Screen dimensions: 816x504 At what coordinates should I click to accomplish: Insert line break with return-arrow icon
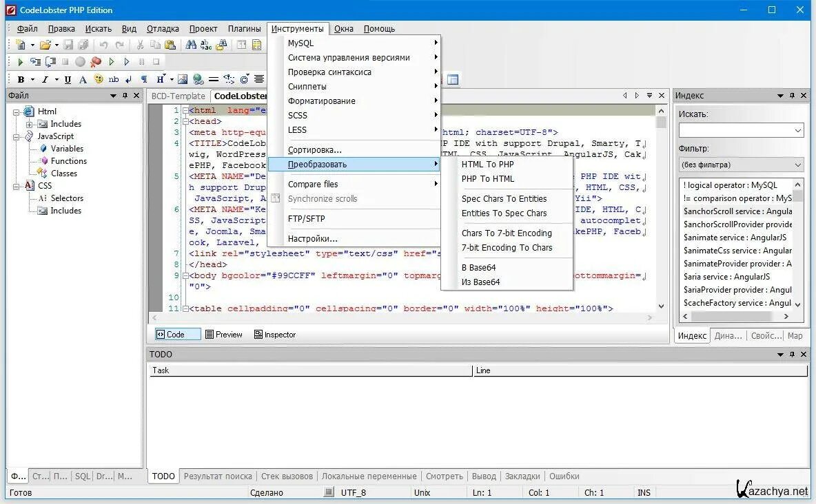[129, 80]
